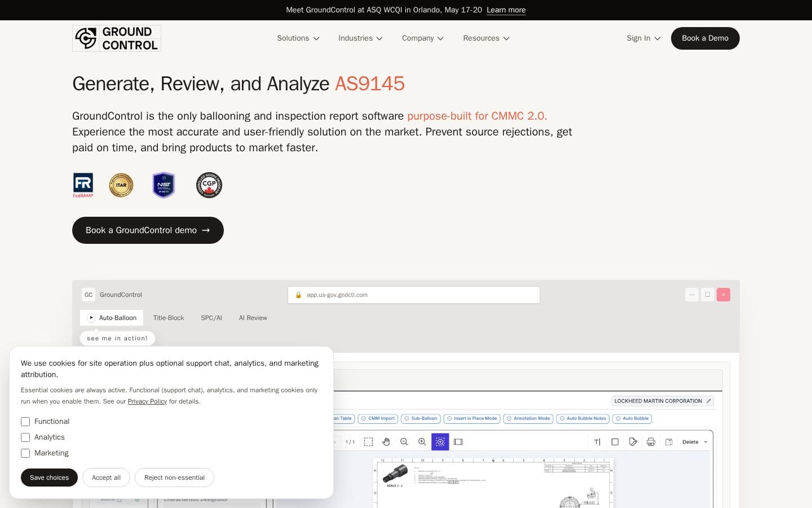Click the play icon on Auto-Balloon tab
The height and width of the screenshot is (508, 812).
point(91,318)
